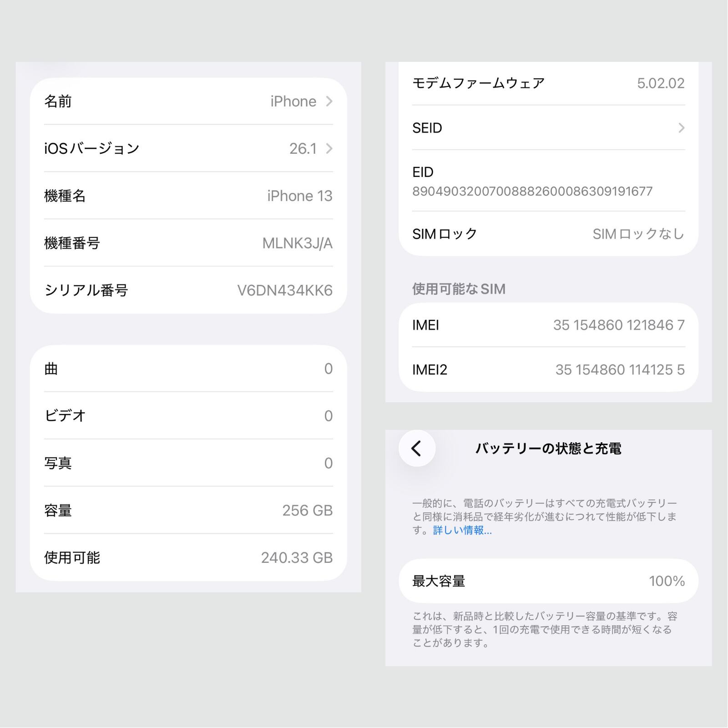
Task: Tap the SEID label
Action: tap(427, 128)
